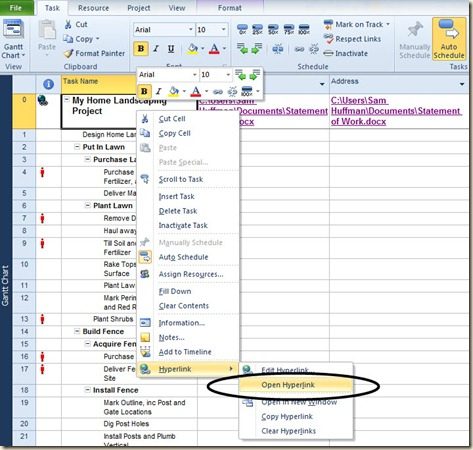This screenshot has height=450, width=473.
Task: Select the Format Painter tool
Action: [x=94, y=53]
